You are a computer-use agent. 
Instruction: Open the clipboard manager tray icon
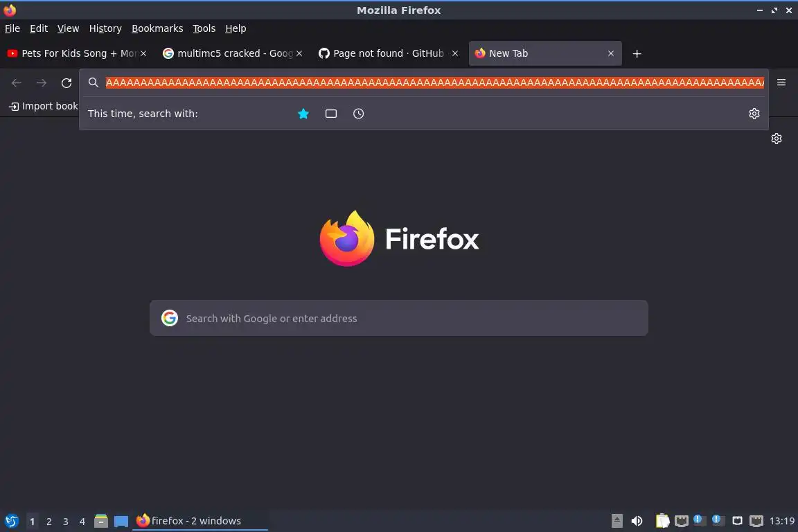click(x=662, y=521)
